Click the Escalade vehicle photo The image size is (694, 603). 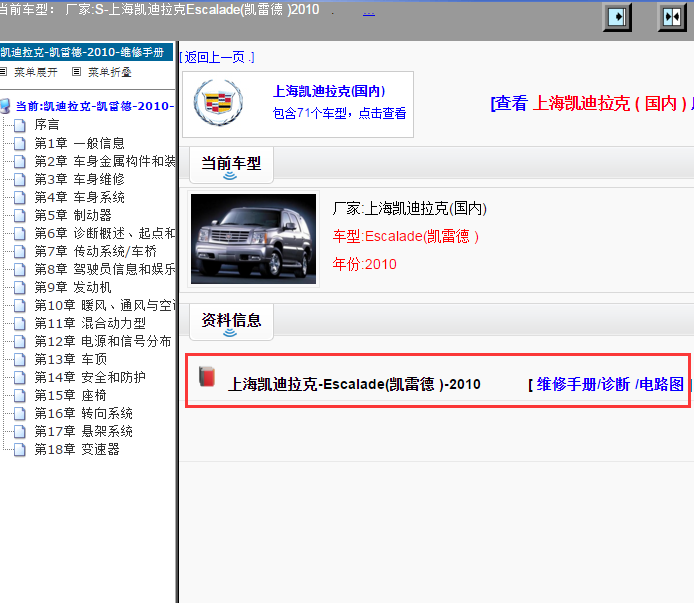point(253,239)
